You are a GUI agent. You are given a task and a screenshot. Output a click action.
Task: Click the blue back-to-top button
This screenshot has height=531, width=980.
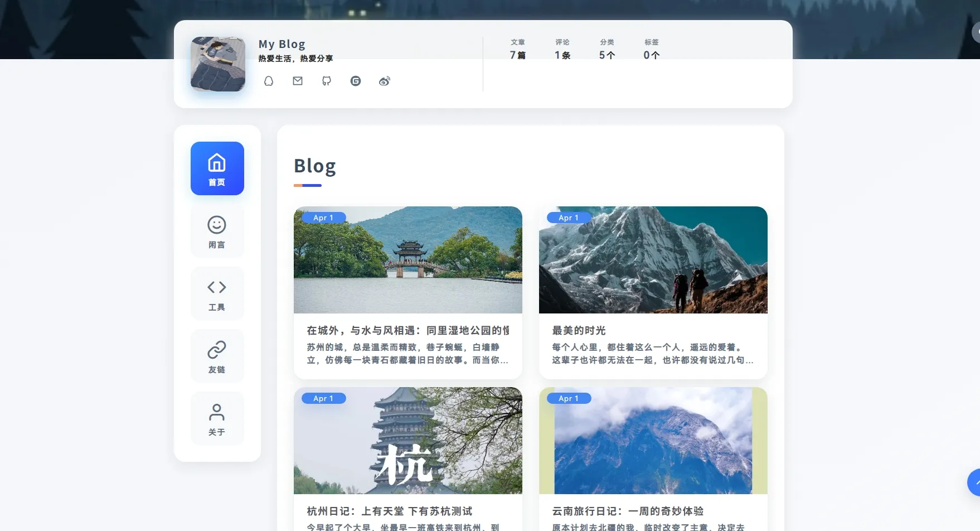tap(974, 482)
